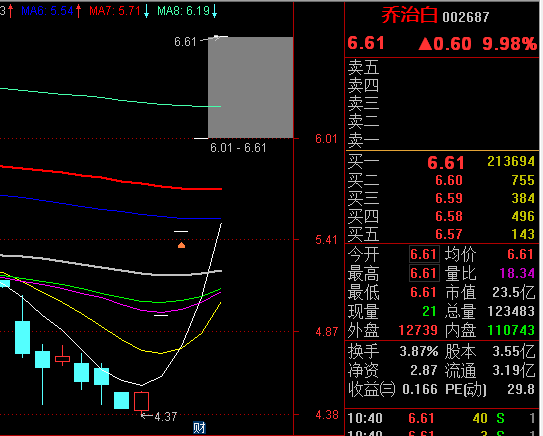Screen dimensions: 543x436
Task: Click the red up arrow before 0.60
Action: pyautogui.click(x=425, y=44)
